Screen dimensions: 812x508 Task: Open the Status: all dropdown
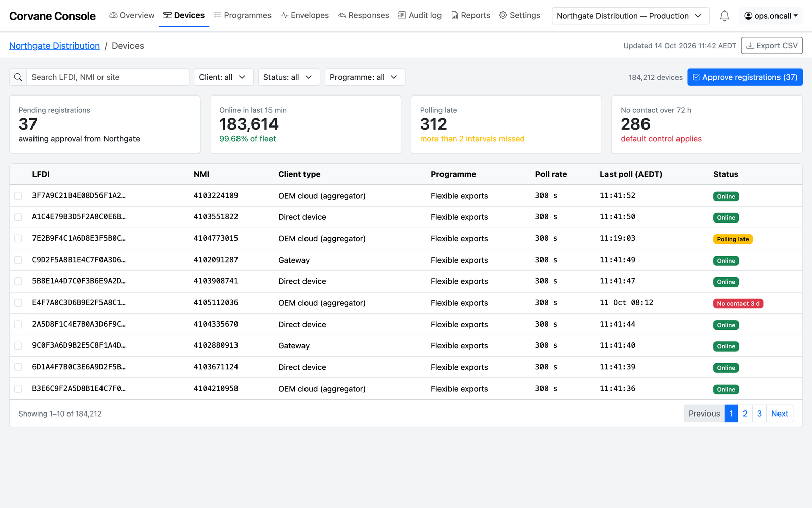(289, 77)
